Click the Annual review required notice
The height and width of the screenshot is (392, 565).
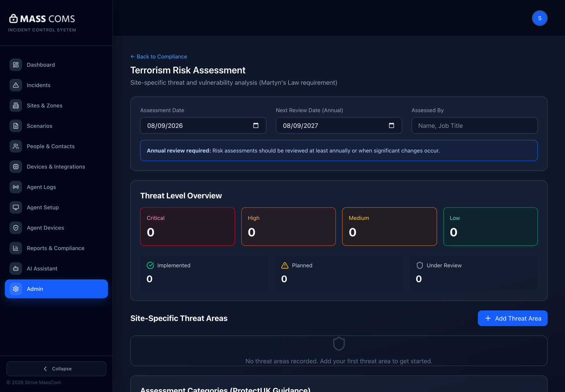(x=339, y=151)
